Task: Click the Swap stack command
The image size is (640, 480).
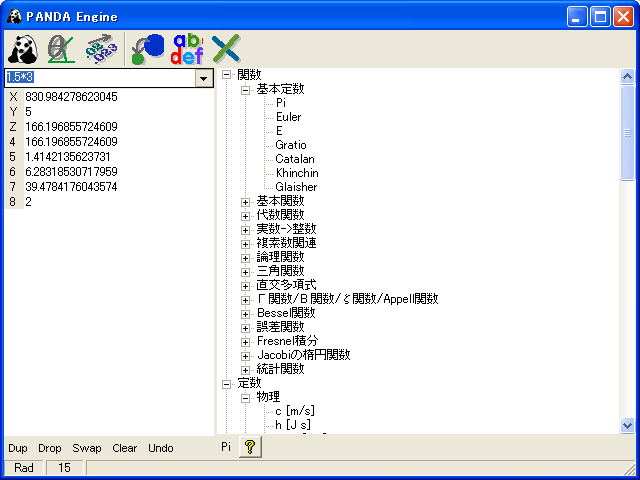Action: (x=87, y=448)
